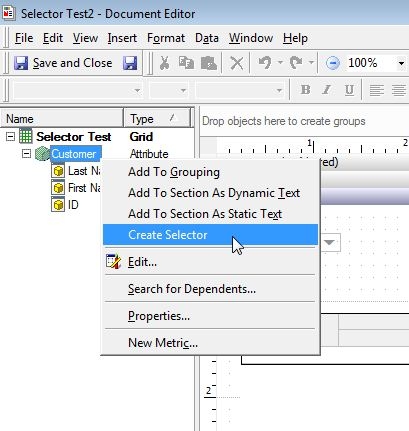The height and width of the screenshot is (431, 409).
Task: Select Add To Grouping menu entry
Action: [174, 172]
